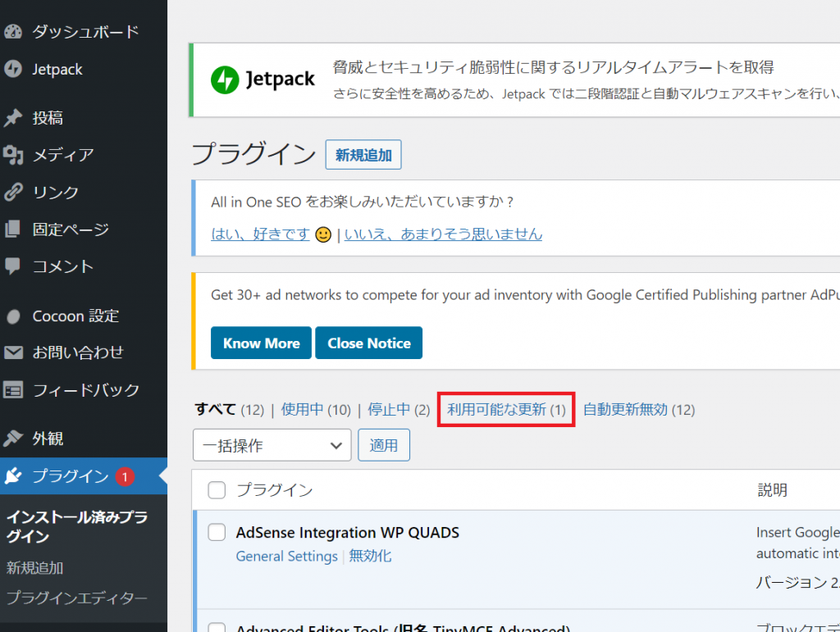Filter plugins by 使用中 (10)
The width and height of the screenshot is (840, 632).
(x=316, y=410)
